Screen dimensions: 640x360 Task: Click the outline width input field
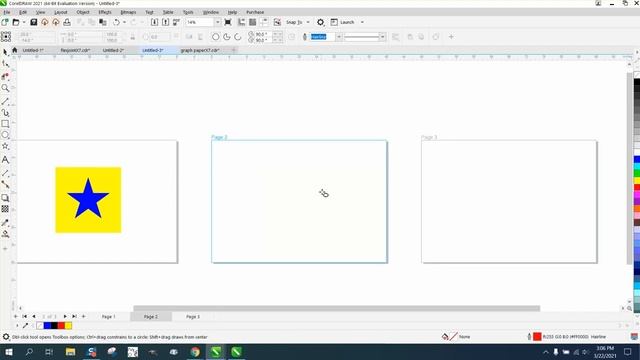coord(323,37)
